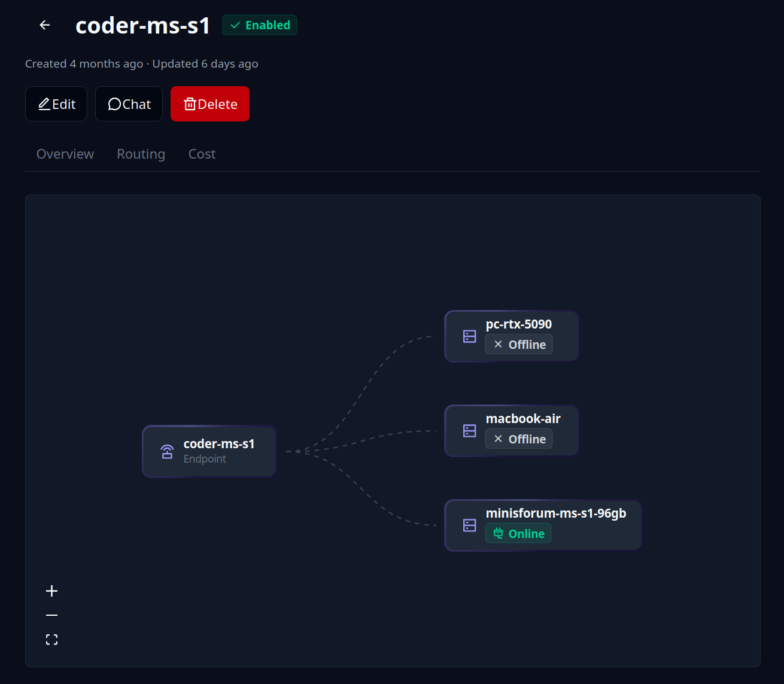784x684 pixels.
Task: Open the Routing tab
Action: coord(141,154)
